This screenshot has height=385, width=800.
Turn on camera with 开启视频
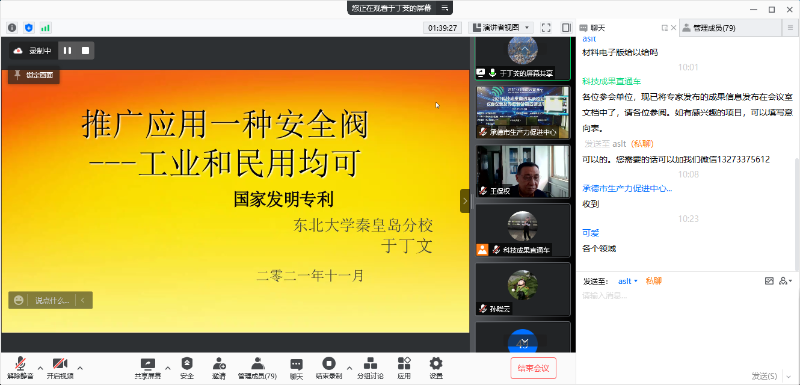pos(60,368)
